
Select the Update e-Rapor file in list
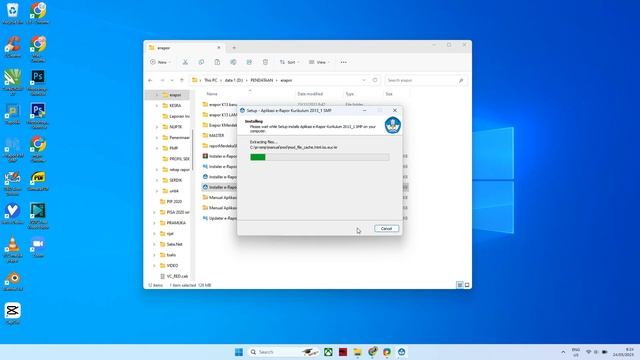click(x=220, y=218)
